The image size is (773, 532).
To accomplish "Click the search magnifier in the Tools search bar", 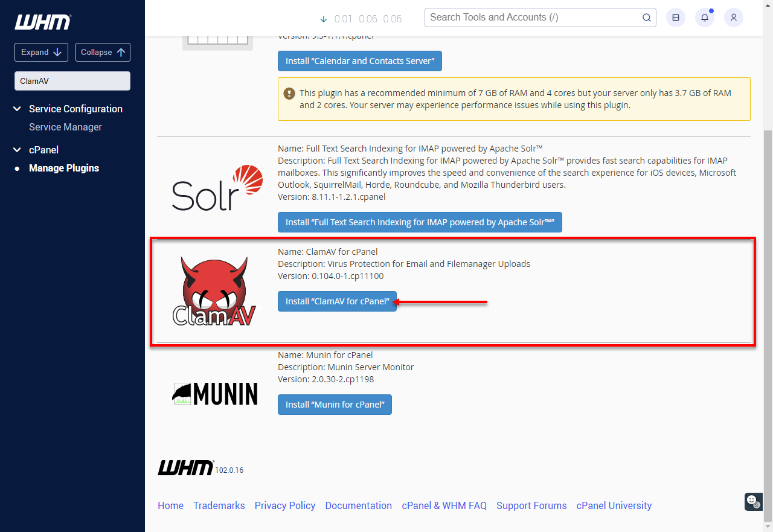I will (x=646, y=18).
